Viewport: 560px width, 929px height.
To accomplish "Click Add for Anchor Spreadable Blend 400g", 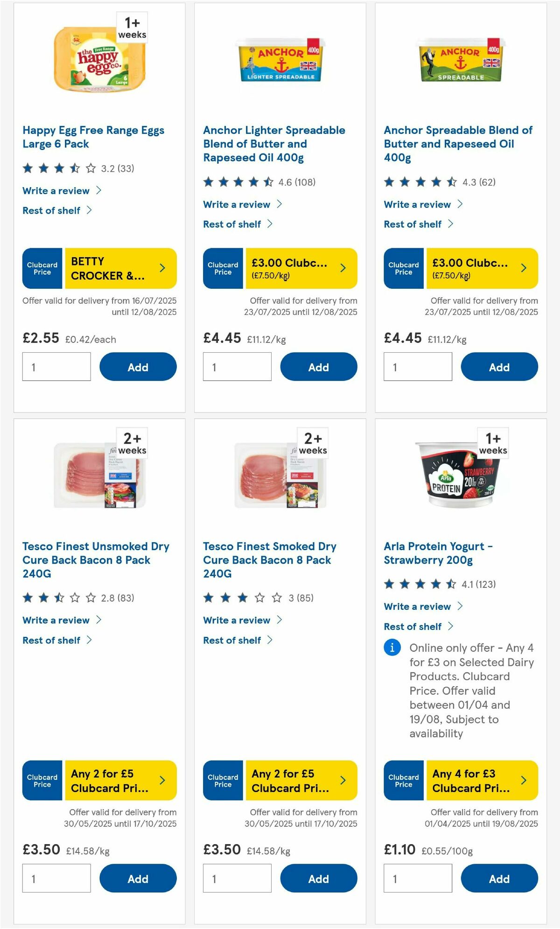I will coord(499,367).
